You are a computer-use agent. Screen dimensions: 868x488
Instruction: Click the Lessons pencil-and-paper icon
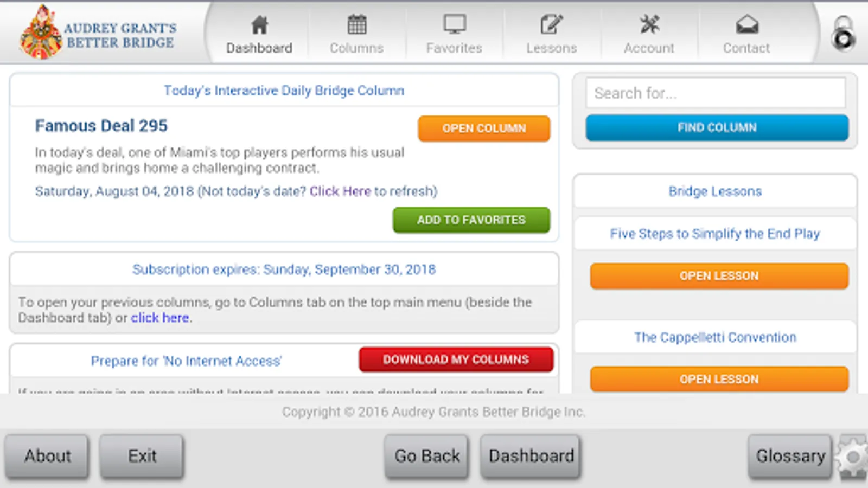coord(552,24)
